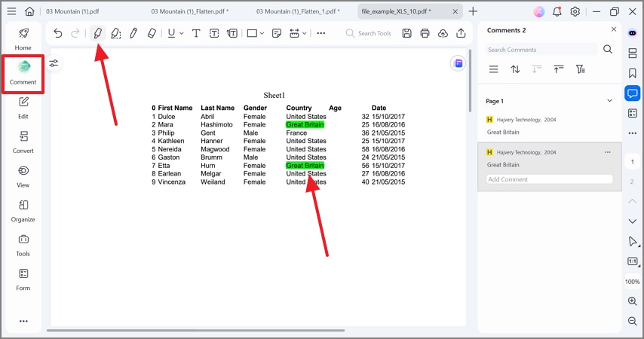Viewport: 644px width, 339px height.
Task: Show more sidebar options at bottom
Action: [x=23, y=321]
